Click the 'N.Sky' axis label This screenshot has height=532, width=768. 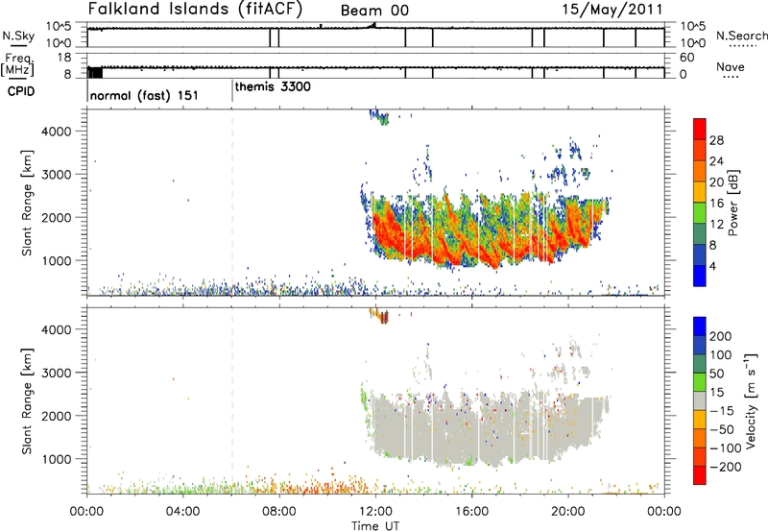coord(18,36)
